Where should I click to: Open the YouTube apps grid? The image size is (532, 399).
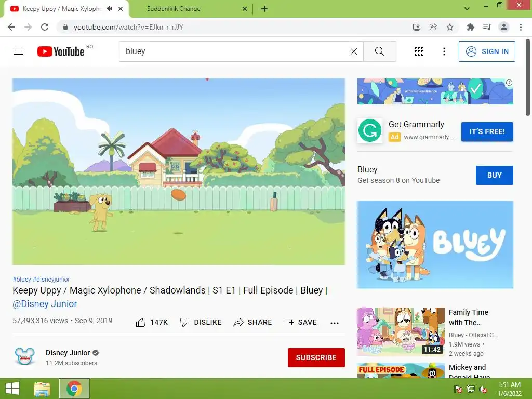419,51
